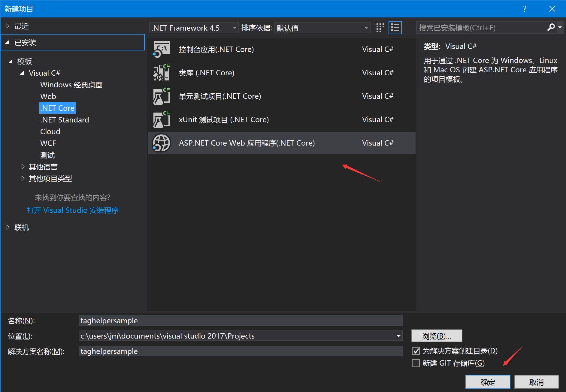566x392 pixels.
Task: Expand the 其他语言 tree node
Action: 23,167
